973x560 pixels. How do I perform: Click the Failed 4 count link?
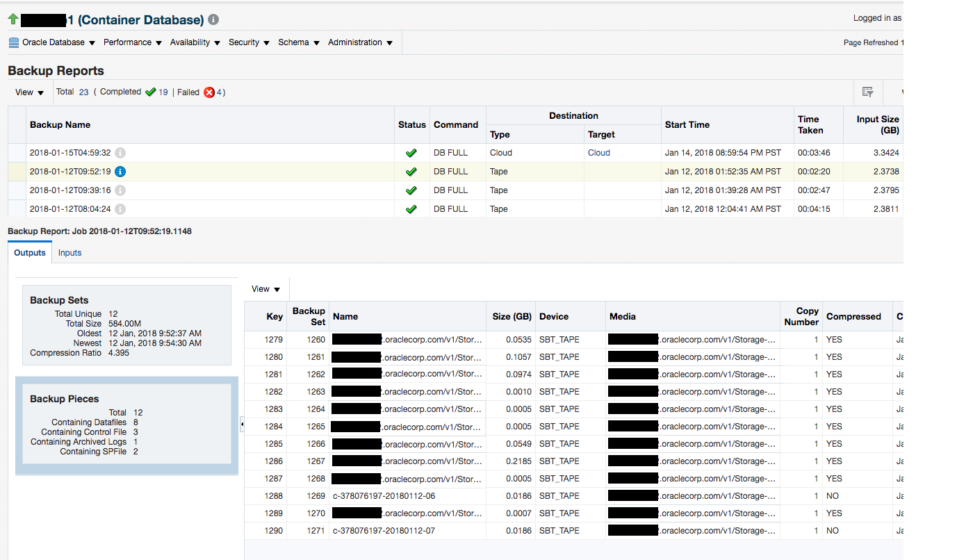tap(220, 92)
